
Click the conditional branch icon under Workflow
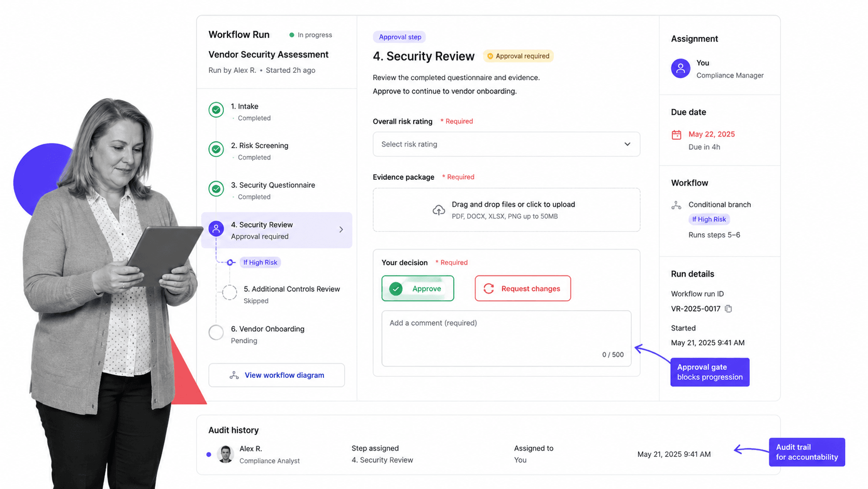coord(676,205)
